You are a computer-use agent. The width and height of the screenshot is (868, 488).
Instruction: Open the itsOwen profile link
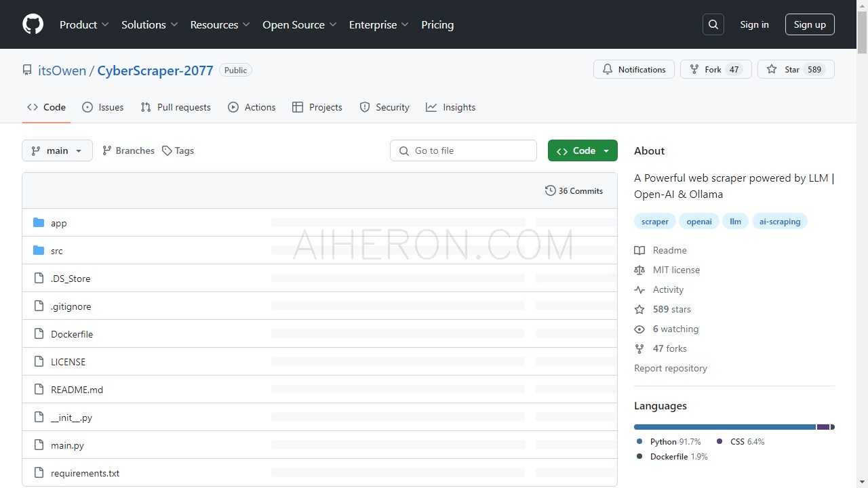pos(62,70)
